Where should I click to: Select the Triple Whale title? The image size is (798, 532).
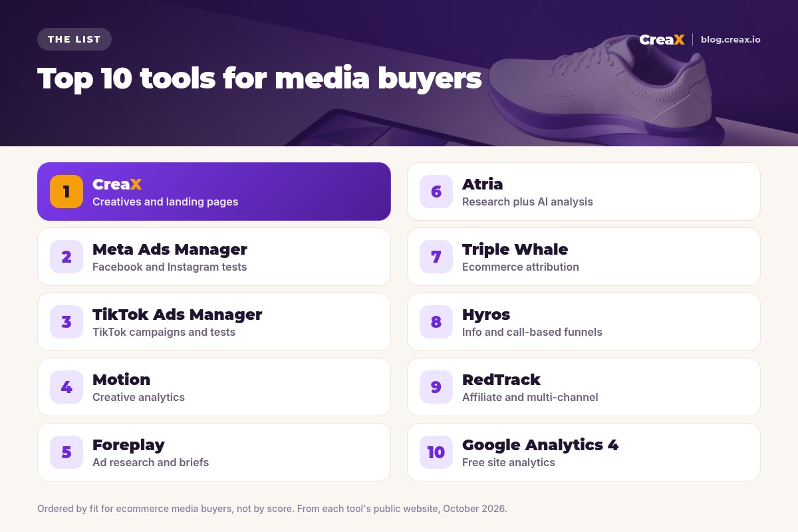point(515,249)
